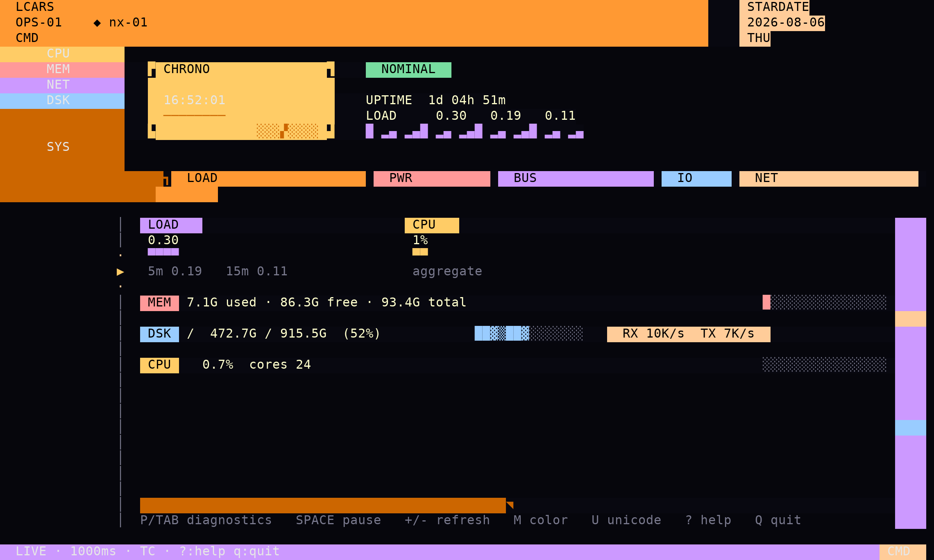Switch to the BUS tab

point(576,178)
